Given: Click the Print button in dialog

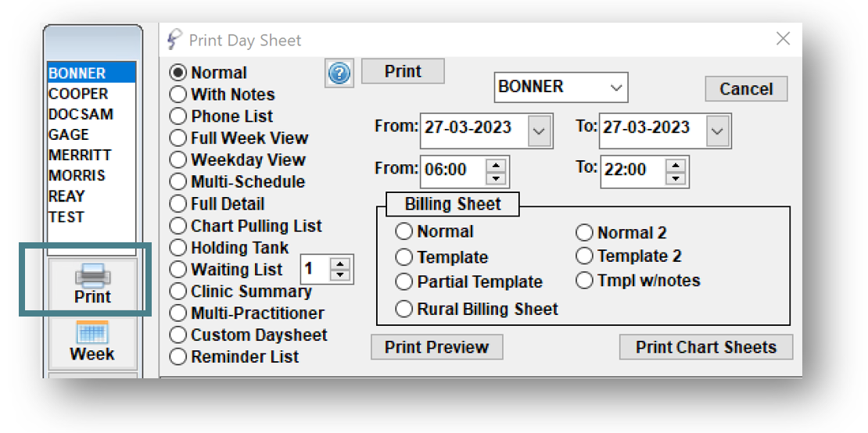Looking at the screenshot, I should (x=403, y=71).
